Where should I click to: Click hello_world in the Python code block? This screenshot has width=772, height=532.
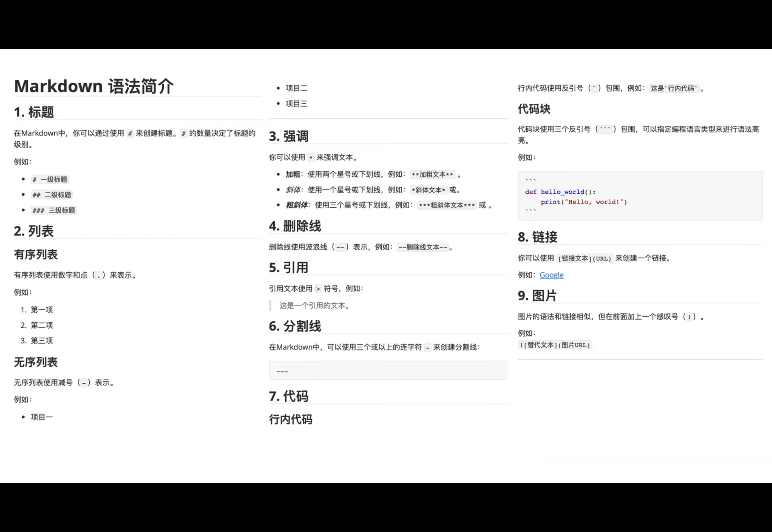point(562,192)
